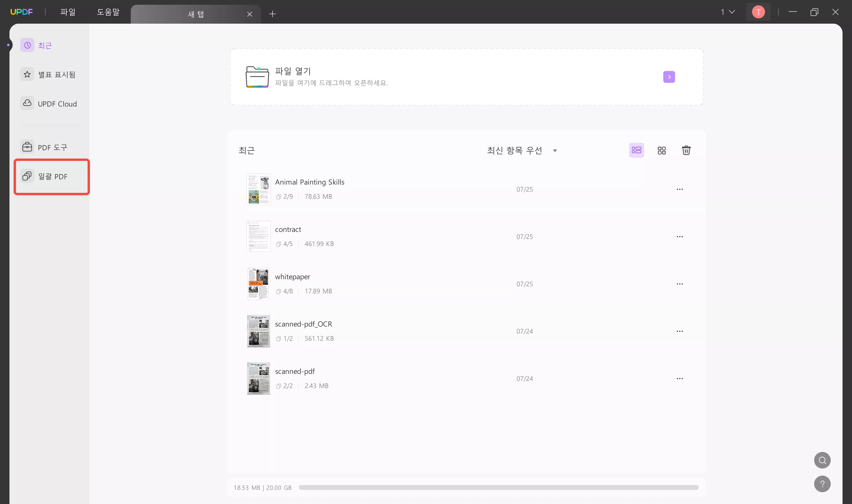Image resolution: width=852 pixels, height=504 pixels.
Task: Click the scanned-pdf file name
Action: 295,371
